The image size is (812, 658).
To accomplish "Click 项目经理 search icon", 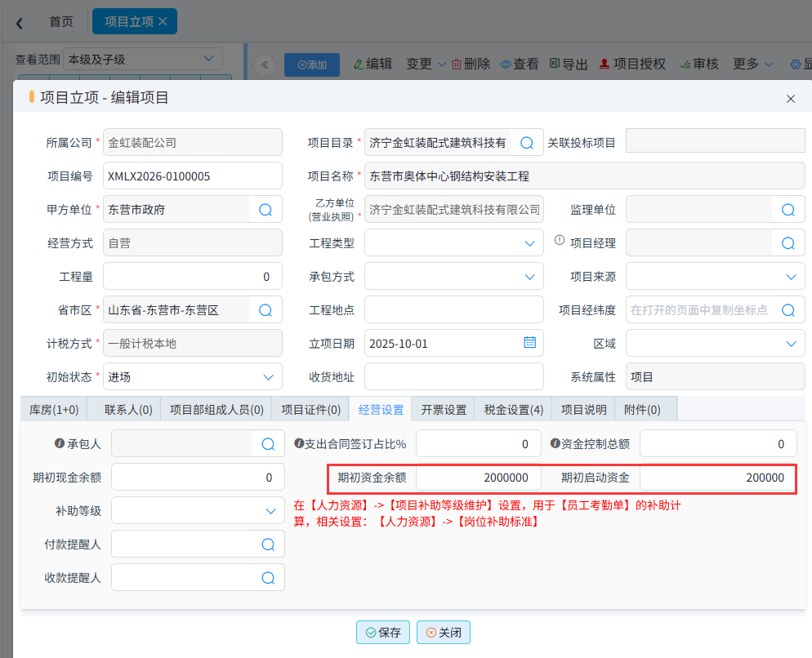I will coord(787,243).
